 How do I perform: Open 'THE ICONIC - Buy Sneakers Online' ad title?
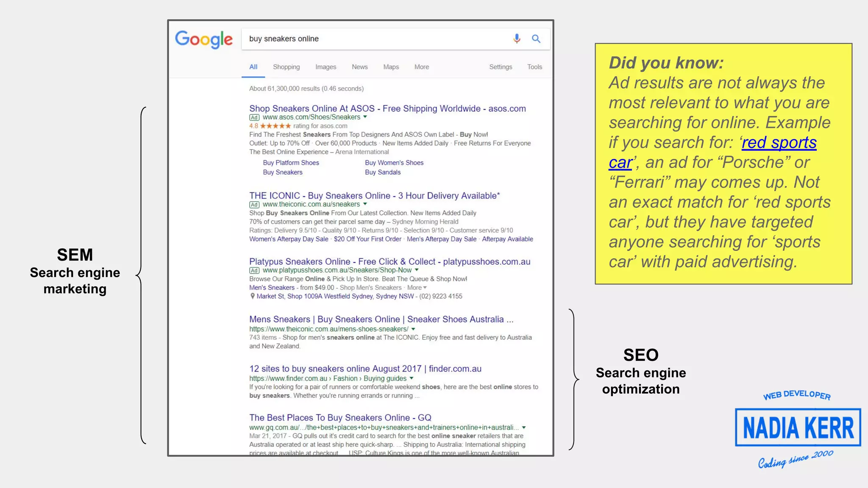pos(375,196)
